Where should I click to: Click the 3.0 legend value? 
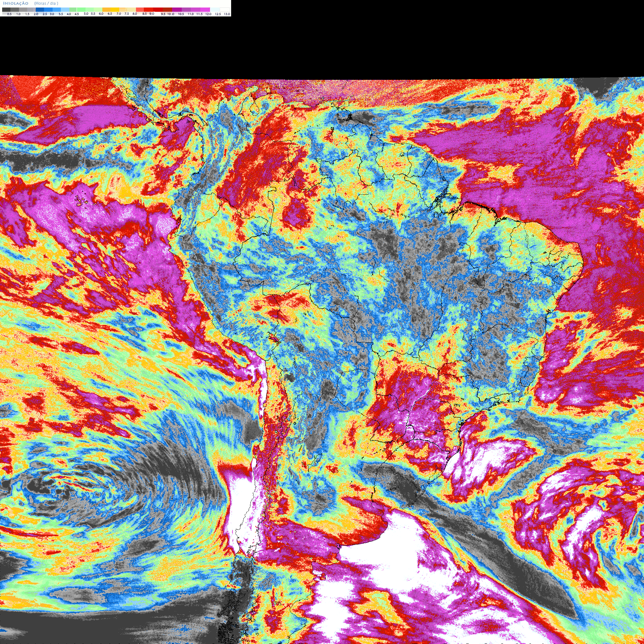coord(52,14)
